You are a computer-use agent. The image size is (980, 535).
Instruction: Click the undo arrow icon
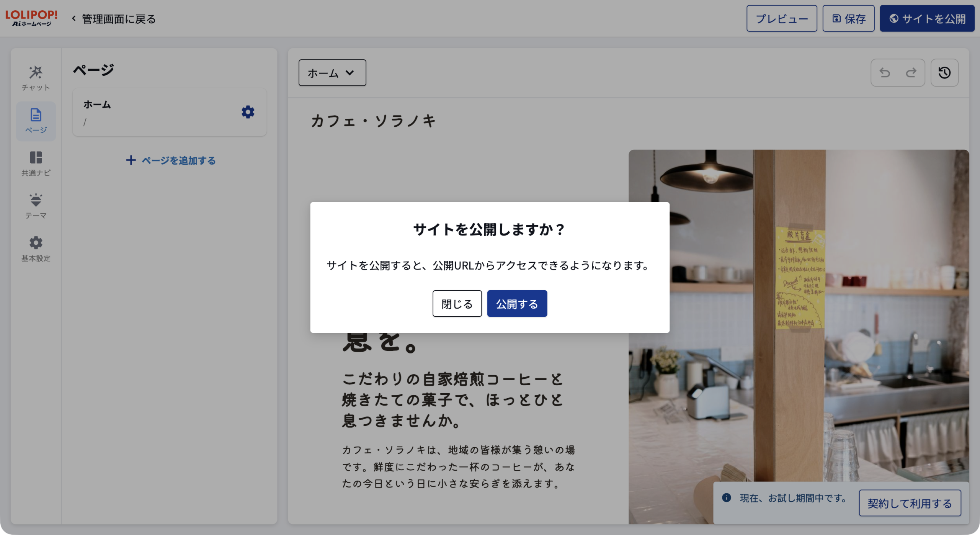tap(884, 73)
